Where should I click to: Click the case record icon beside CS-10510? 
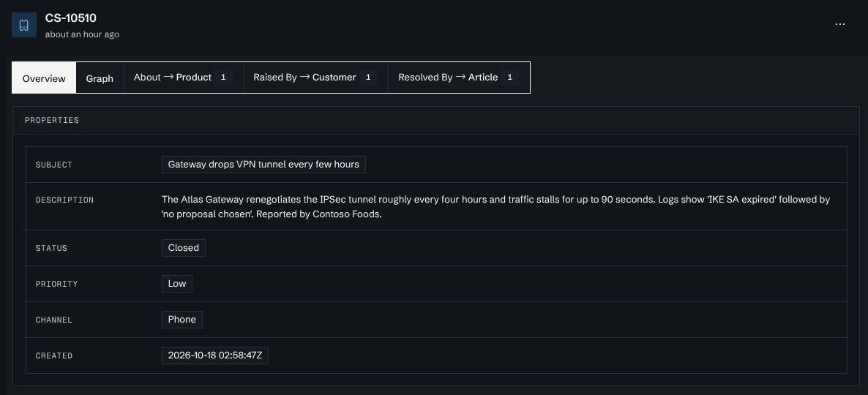pyautogui.click(x=24, y=25)
